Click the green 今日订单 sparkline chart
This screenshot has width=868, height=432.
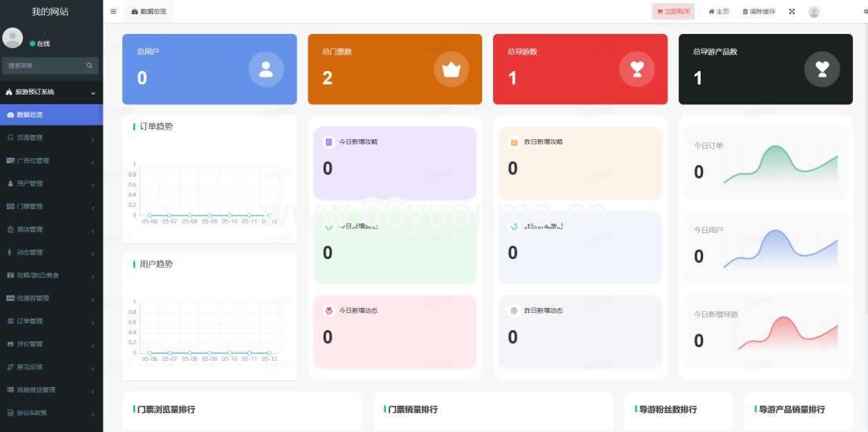[780, 164]
